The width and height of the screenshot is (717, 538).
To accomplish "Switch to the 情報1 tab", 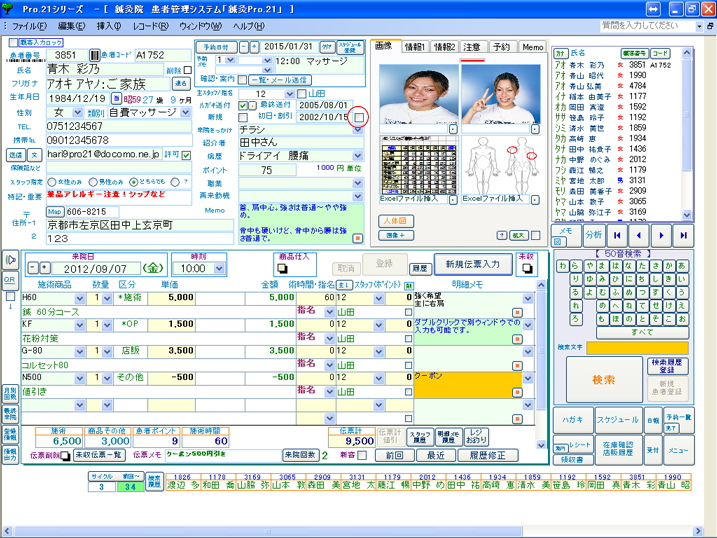I will 415,47.
